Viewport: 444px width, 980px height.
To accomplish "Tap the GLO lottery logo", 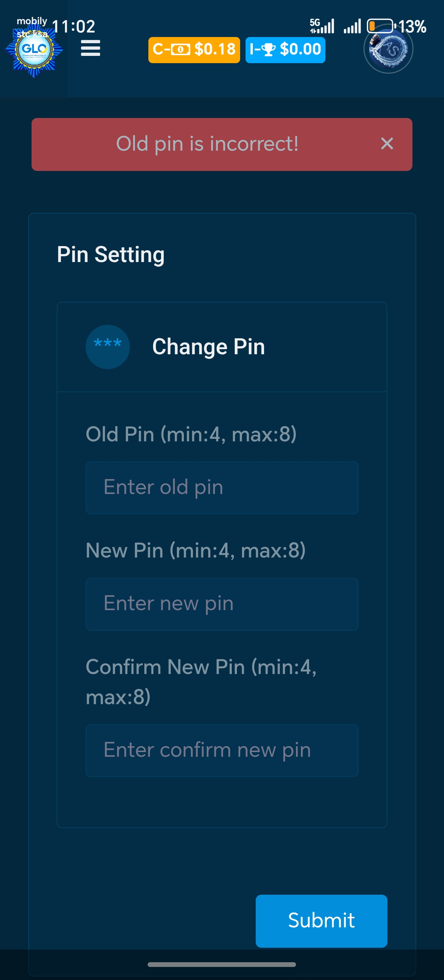I will (x=34, y=49).
